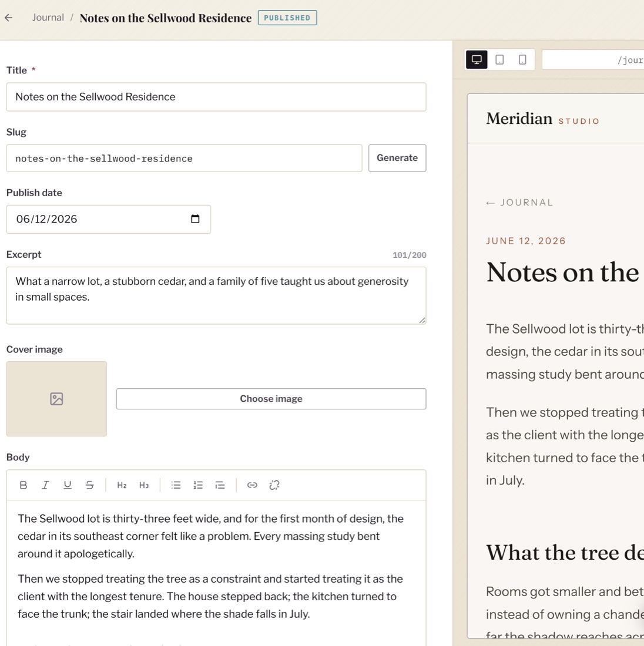Click the Cover image label
Viewport: 644px width, 646px height.
(x=35, y=349)
